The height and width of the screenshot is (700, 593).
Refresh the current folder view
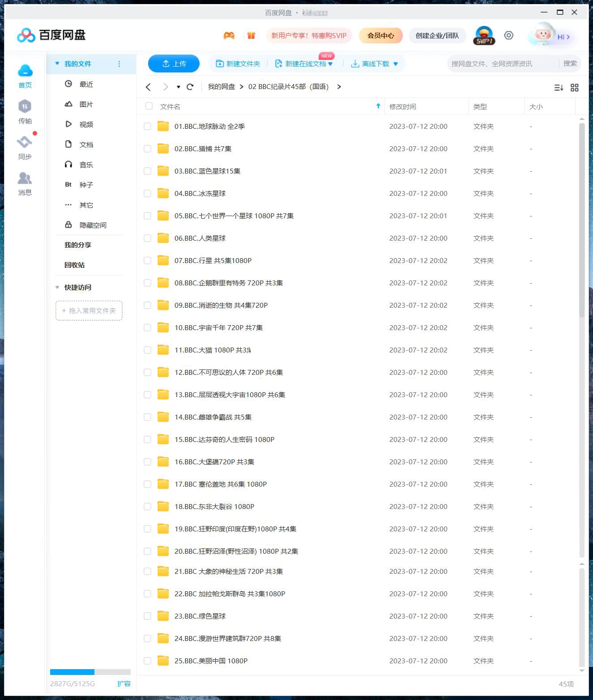click(x=190, y=87)
